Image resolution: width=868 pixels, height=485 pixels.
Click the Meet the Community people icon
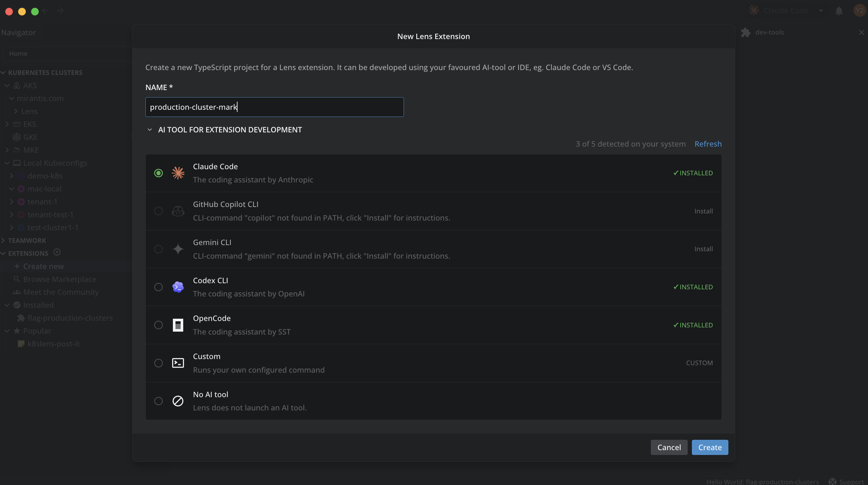(16, 292)
